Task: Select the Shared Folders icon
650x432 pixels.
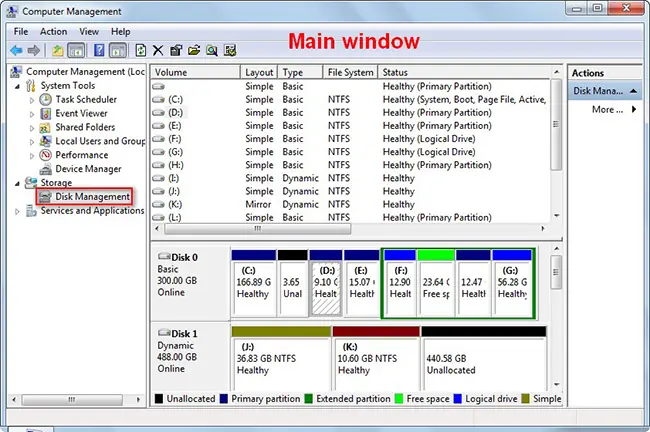Action: coord(45,128)
